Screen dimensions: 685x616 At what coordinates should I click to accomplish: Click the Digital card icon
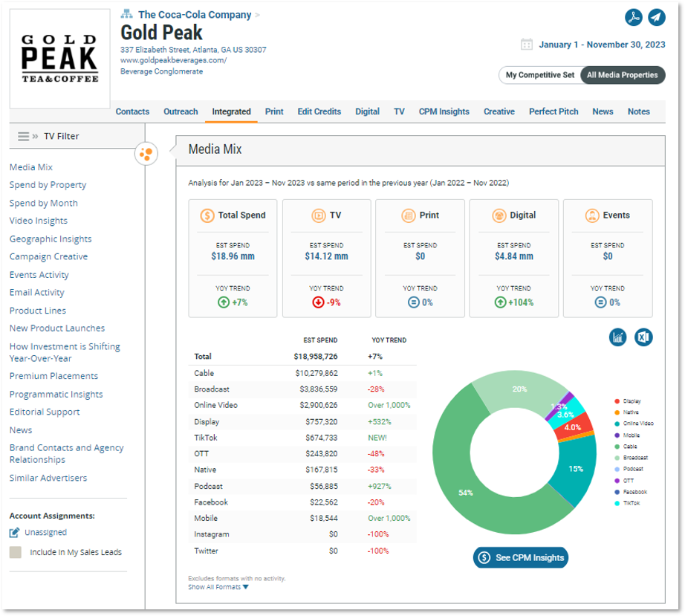(x=499, y=215)
